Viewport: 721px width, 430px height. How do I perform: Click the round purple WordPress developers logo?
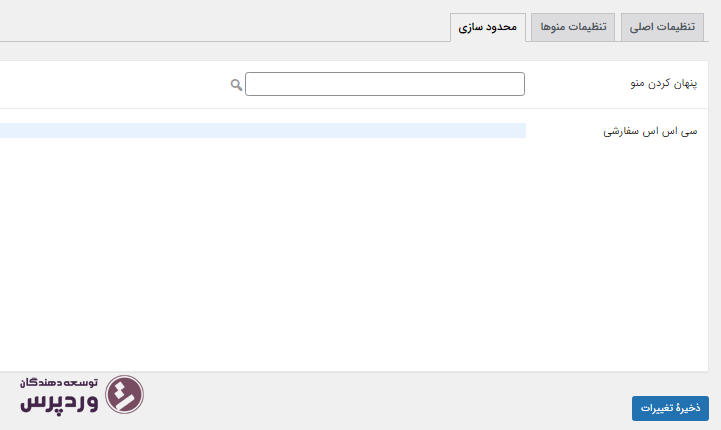[124, 395]
